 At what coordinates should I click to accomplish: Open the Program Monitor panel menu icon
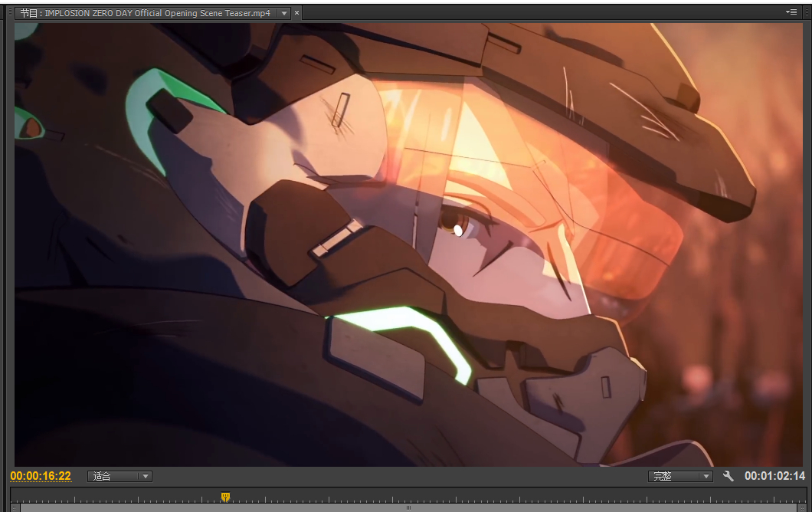791,12
